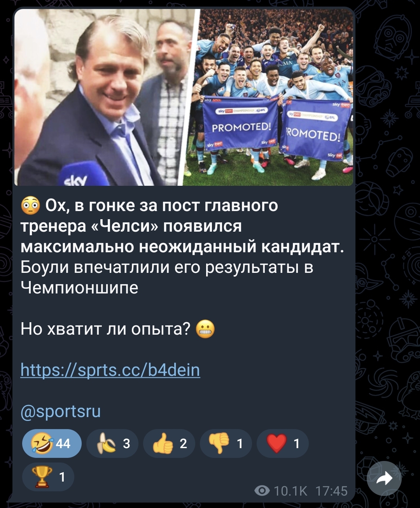Screen dimensions: 420x508
Task: Tap the bold headline about Chelsea coach
Action: pos(182,226)
